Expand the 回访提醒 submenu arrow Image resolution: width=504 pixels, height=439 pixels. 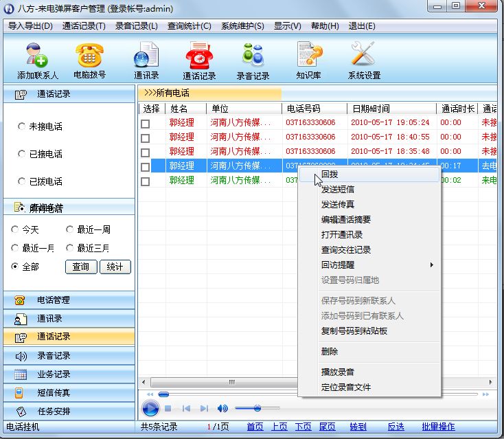tap(432, 265)
